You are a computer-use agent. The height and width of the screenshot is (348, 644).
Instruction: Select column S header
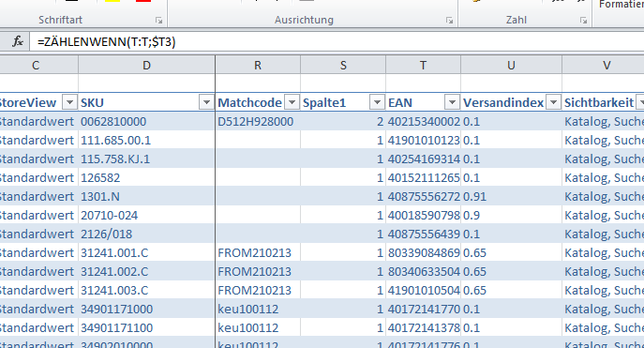click(343, 66)
